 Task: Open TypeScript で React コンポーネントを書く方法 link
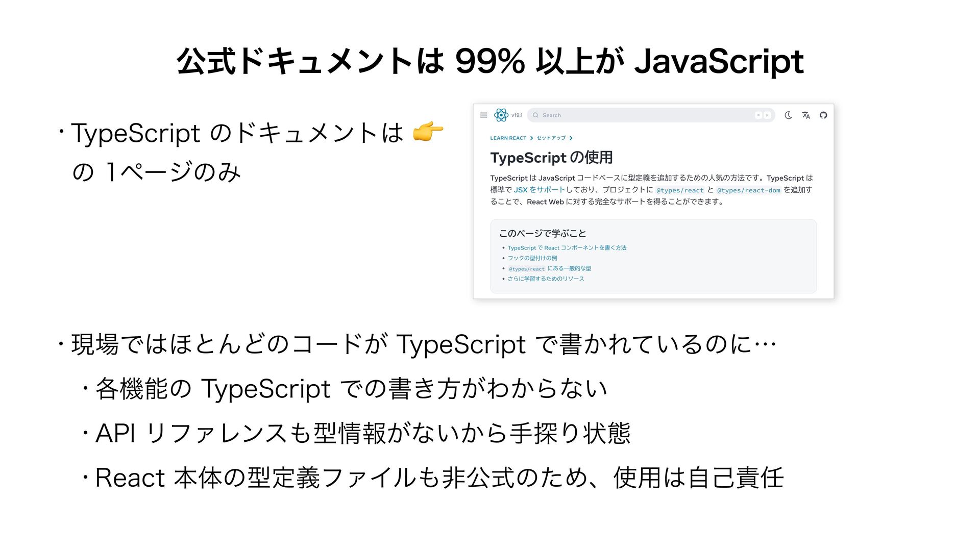(567, 248)
